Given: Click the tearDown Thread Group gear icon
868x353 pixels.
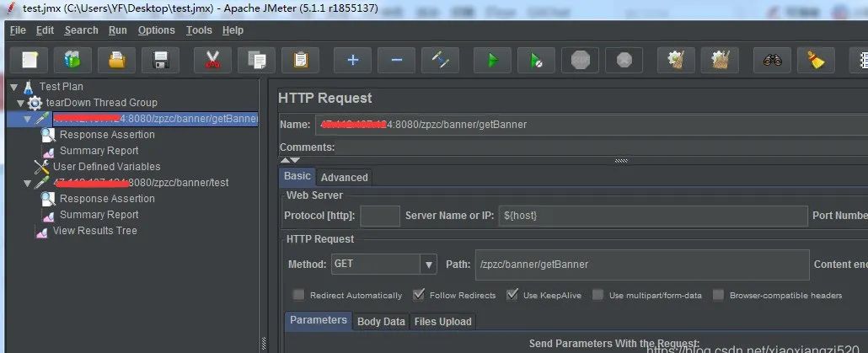Looking at the screenshot, I should click(x=35, y=103).
